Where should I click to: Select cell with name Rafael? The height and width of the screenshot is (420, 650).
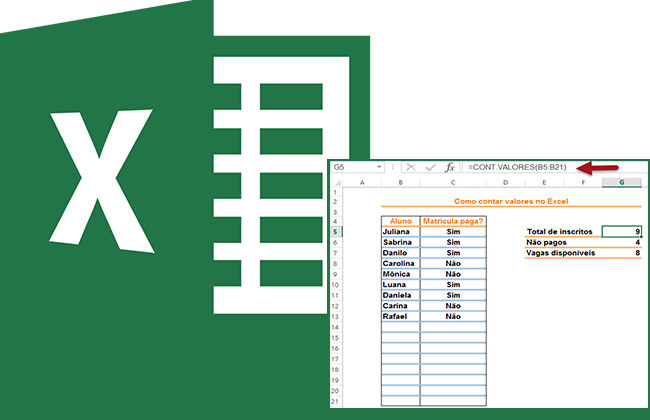point(400,316)
